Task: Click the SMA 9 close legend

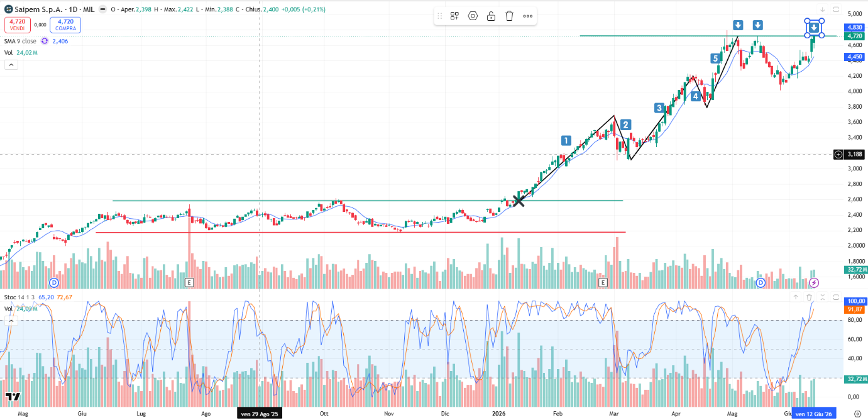Action: pyautogui.click(x=21, y=41)
